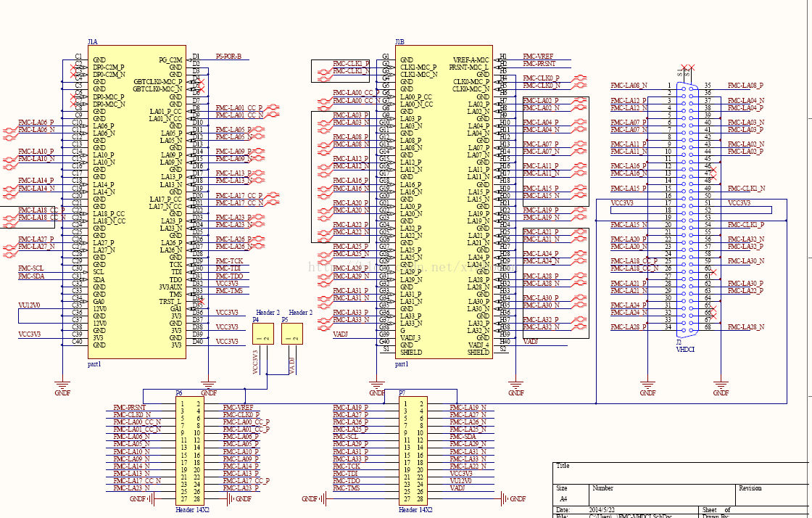Select the J1B connector designator label
The image size is (812, 518).
click(399, 42)
